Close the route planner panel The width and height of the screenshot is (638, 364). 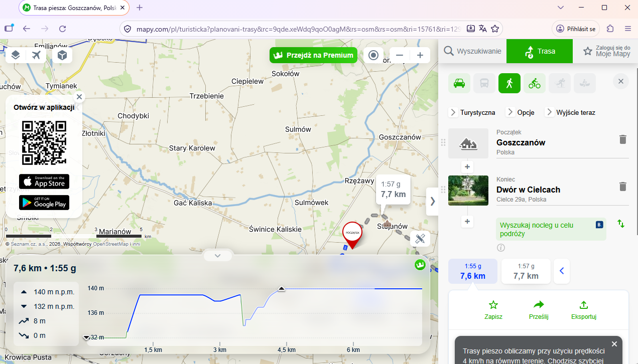[621, 81]
